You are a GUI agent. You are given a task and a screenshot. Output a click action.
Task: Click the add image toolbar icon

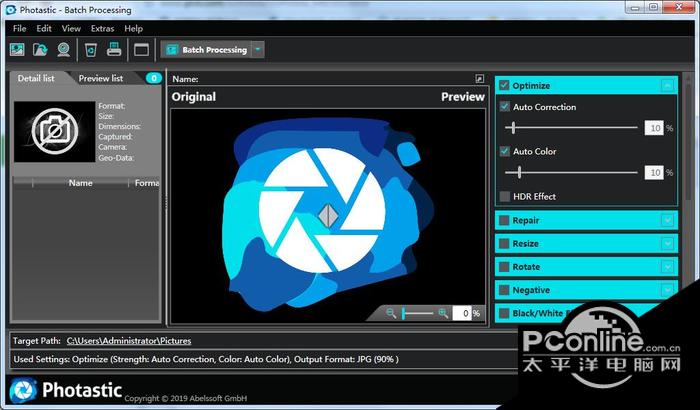[x=17, y=49]
